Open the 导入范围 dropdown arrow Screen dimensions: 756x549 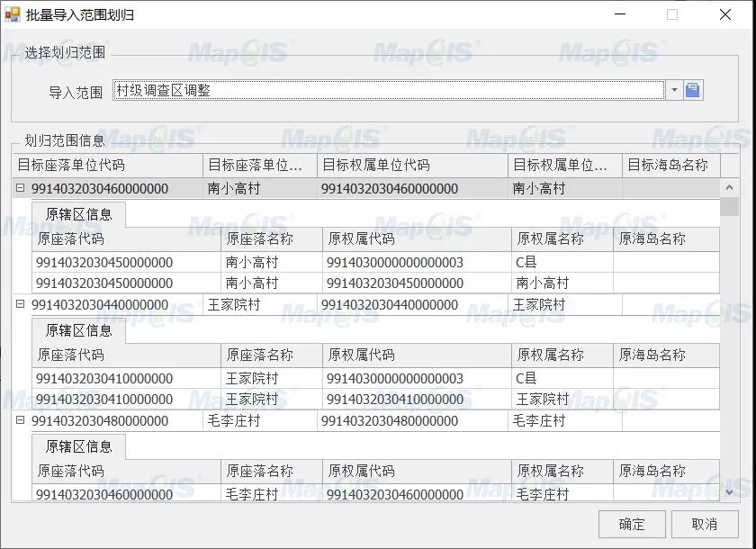(x=674, y=90)
